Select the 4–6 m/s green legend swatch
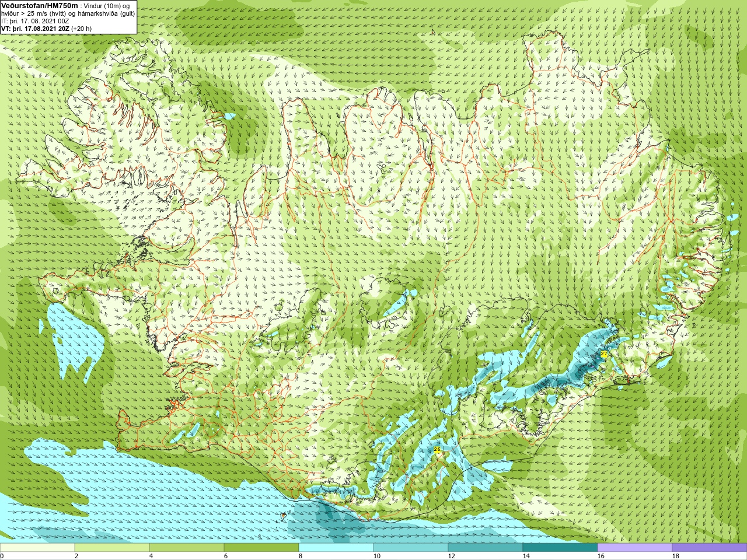 click(187, 548)
